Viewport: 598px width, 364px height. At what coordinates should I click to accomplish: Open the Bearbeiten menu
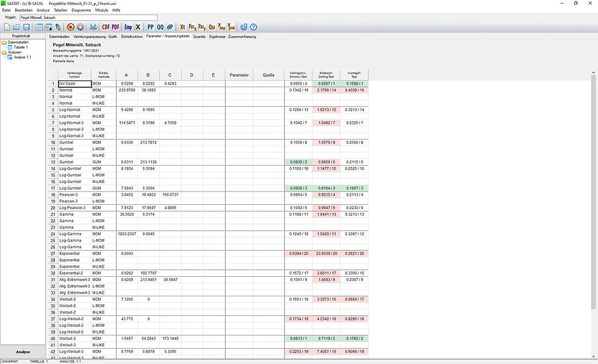click(x=24, y=10)
